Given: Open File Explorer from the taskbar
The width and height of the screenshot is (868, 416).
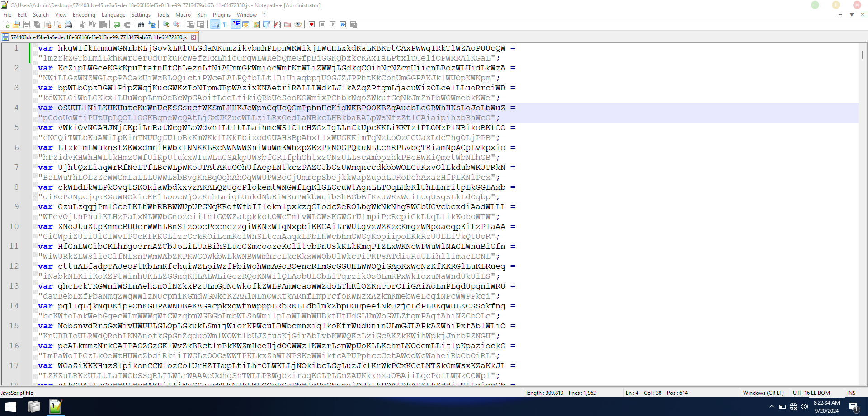Looking at the screenshot, I should (x=34, y=407).
